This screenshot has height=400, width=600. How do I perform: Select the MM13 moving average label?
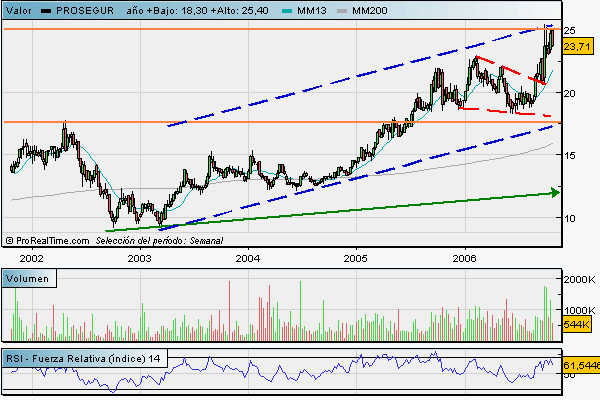click(312, 11)
